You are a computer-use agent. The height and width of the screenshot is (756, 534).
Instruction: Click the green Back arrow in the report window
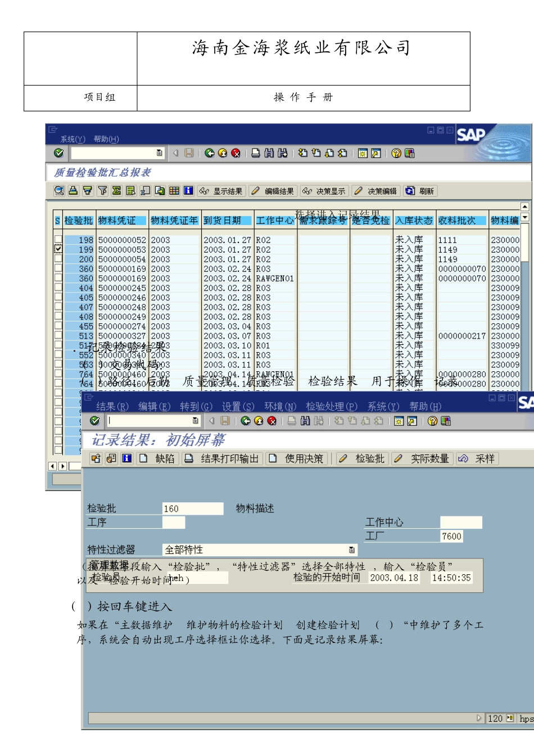210,153
